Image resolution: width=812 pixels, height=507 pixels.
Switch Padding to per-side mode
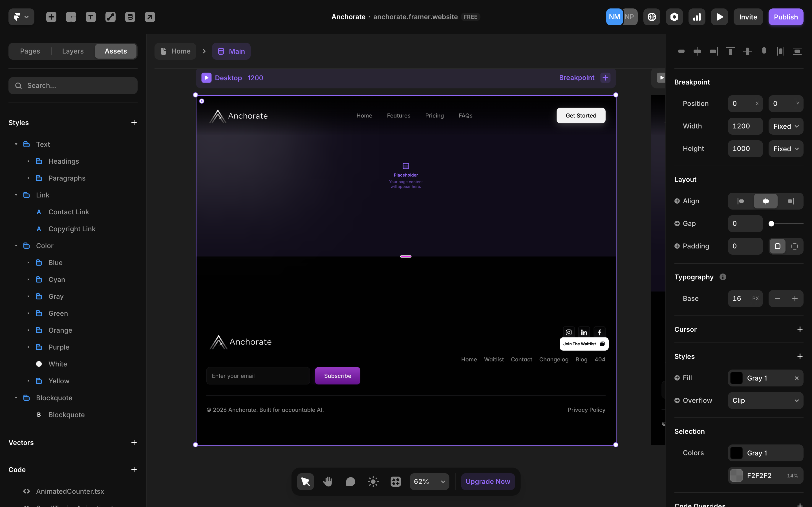click(x=795, y=246)
